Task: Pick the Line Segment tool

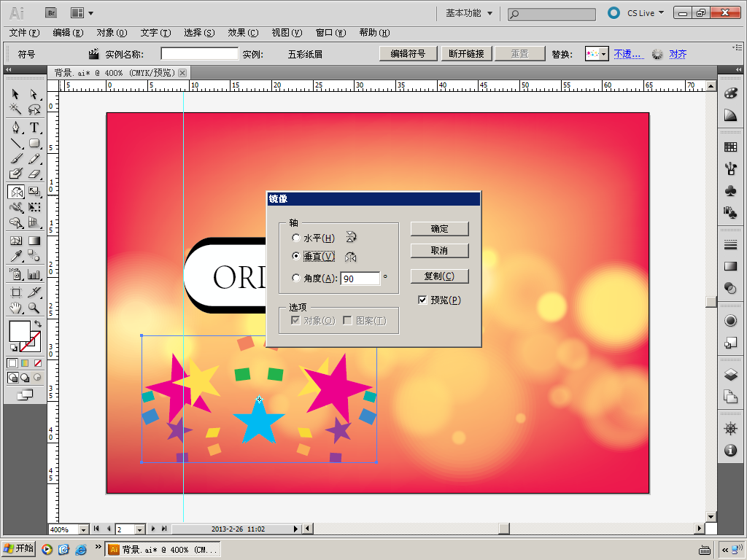Action: (x=15, y=143)
